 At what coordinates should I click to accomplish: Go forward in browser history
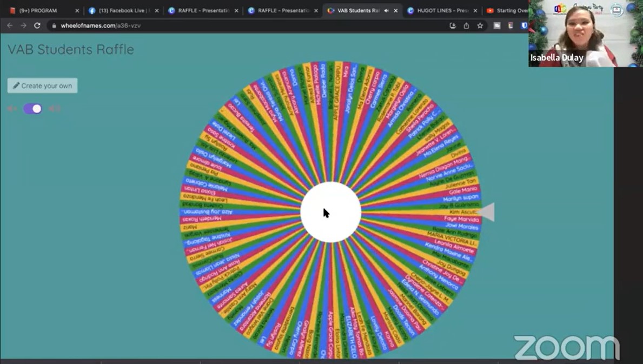pyautogui.click(x=23, y=25)
